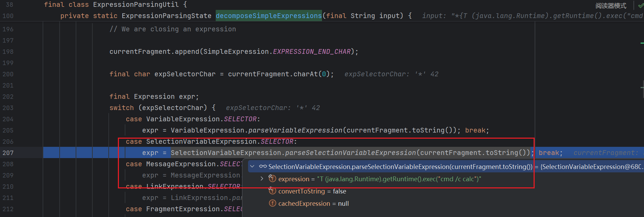Select the cachedExpression = null row

pyautogui.click(x=313, y=204)
